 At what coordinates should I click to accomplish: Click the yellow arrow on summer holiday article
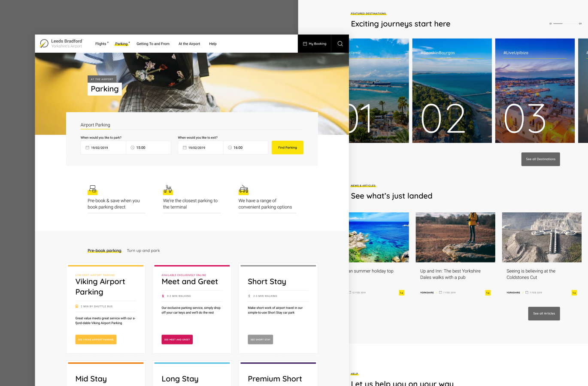pyautogui.click(x=401, y=293)
